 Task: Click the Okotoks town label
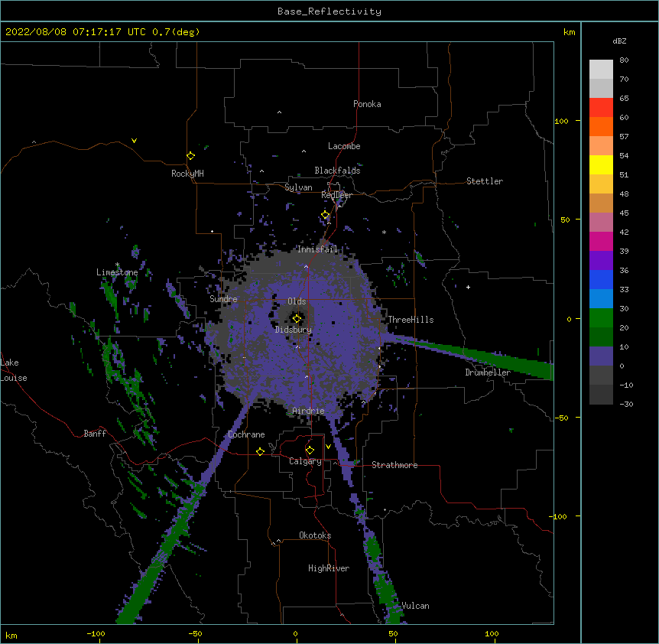[315, 535]
